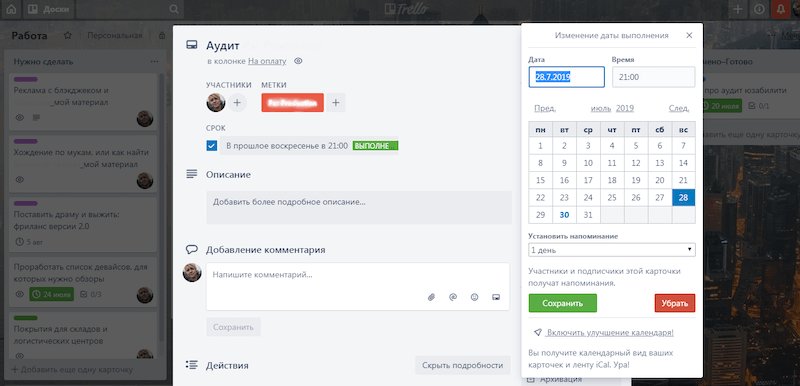Click the 5 авг due badge
The image size is (800, 386).
pos(30,241)
